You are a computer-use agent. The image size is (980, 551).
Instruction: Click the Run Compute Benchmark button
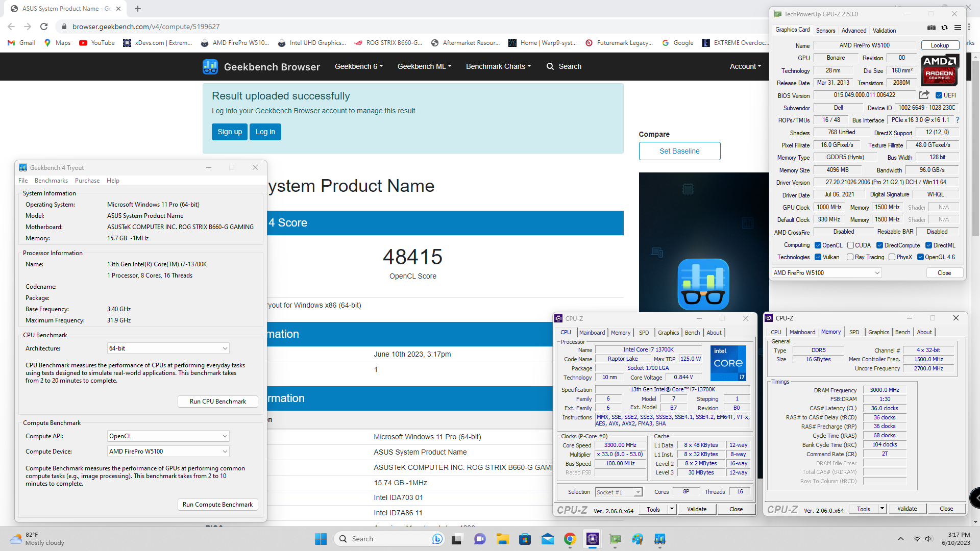tap(218, 505)
